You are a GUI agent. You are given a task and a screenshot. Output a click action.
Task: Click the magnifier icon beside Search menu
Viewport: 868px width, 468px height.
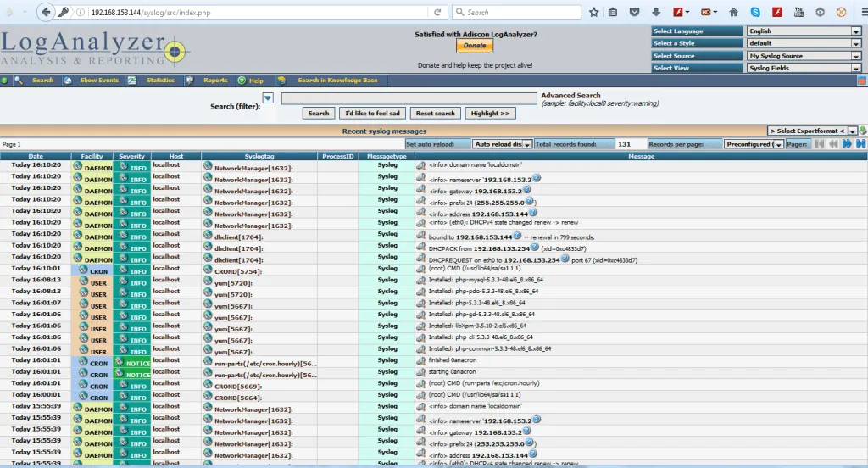[x=19, y=81]
